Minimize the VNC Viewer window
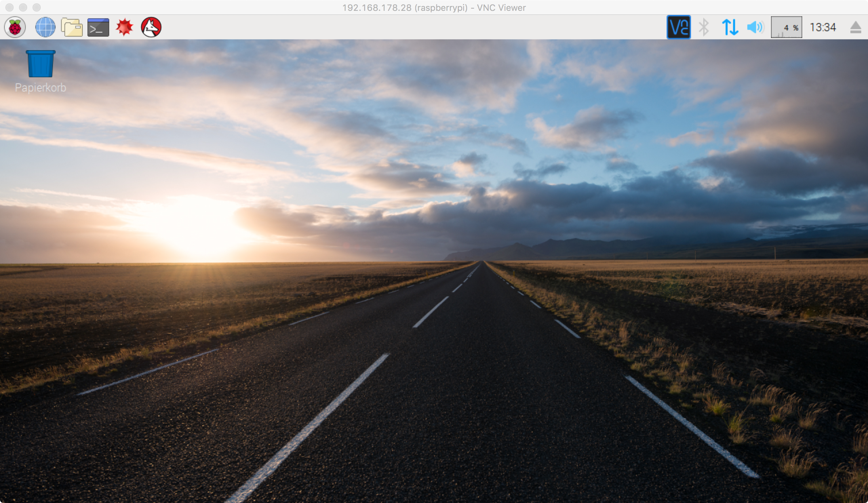This screenshot has height=503, width=868. (x=23, y=7)
